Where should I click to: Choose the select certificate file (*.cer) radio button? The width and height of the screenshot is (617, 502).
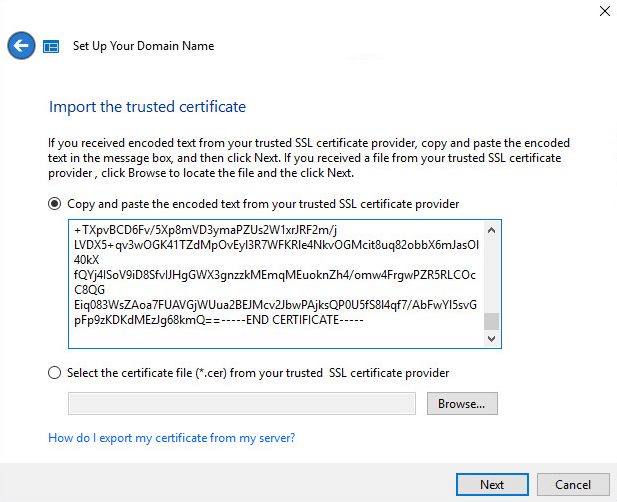click(55, 373)
